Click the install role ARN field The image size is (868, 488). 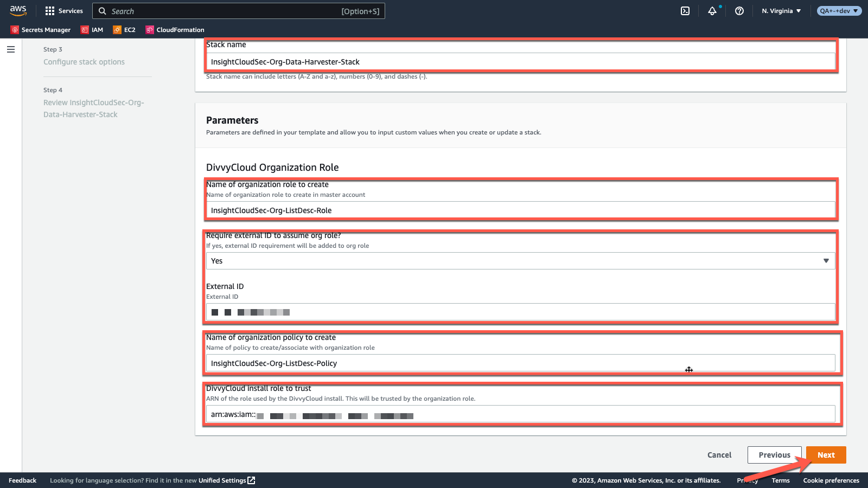[521, 414]
